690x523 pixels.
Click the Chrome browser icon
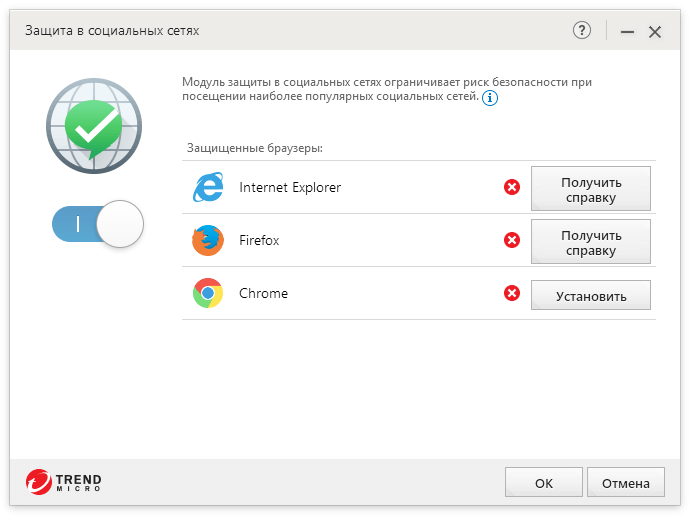point(208,294)
